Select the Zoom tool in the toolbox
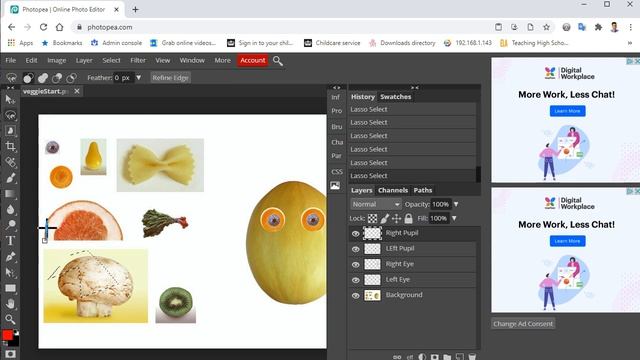 pyautogui.click(x=10, y=319)
